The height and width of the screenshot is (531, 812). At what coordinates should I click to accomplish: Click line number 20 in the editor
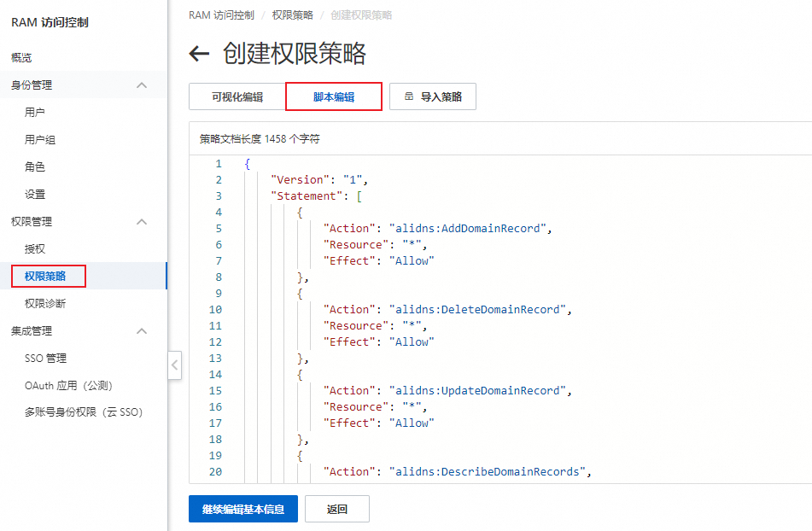tap(215, 472)
